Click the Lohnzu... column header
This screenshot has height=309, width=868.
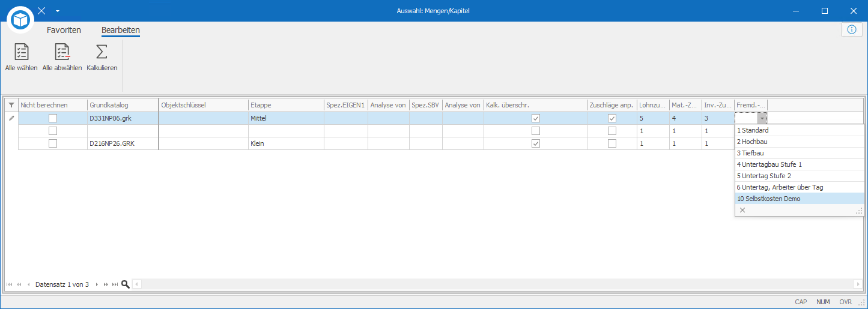coord(654,105)
